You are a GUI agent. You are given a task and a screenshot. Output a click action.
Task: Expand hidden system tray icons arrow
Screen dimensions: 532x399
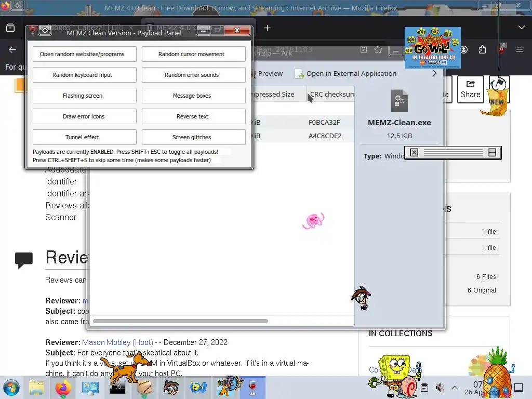[455, 388]
